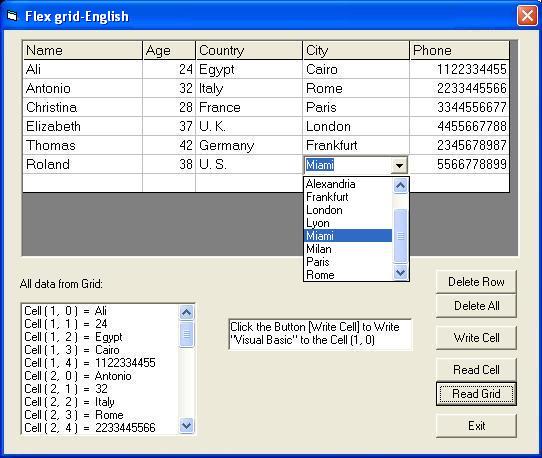Viewport: 542px width, 458px height.
Task: Click the city dropdown list scrollbar thumb
Action: [400, 236]
